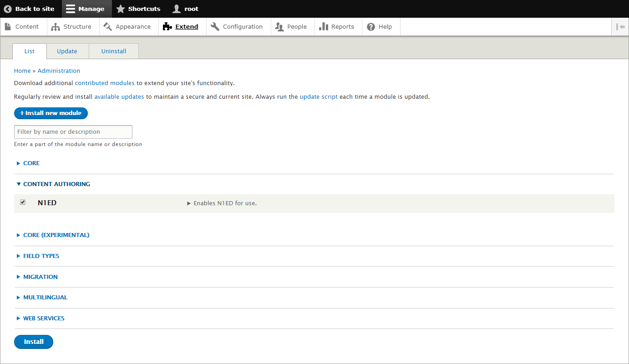Open the contributed modules link
Image resolution: width=629 pixels, height=364 pixels.
[x=105, y=83]
